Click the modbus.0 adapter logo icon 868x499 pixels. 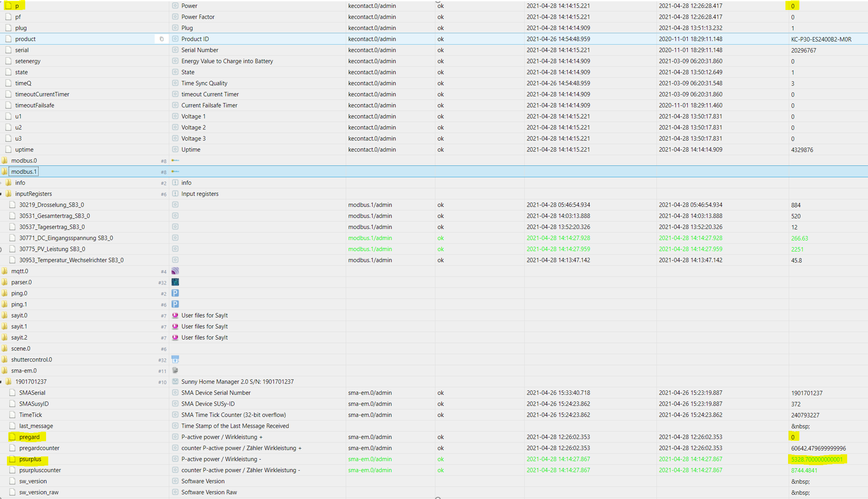click(x=175, y=161)
